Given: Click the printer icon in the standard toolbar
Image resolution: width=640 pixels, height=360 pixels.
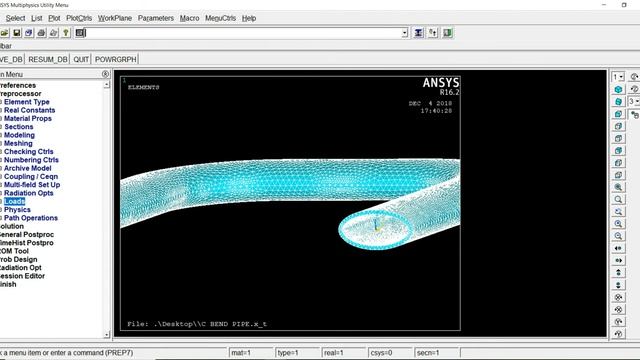Looking at the screenshot, I should tap(41, 33).
